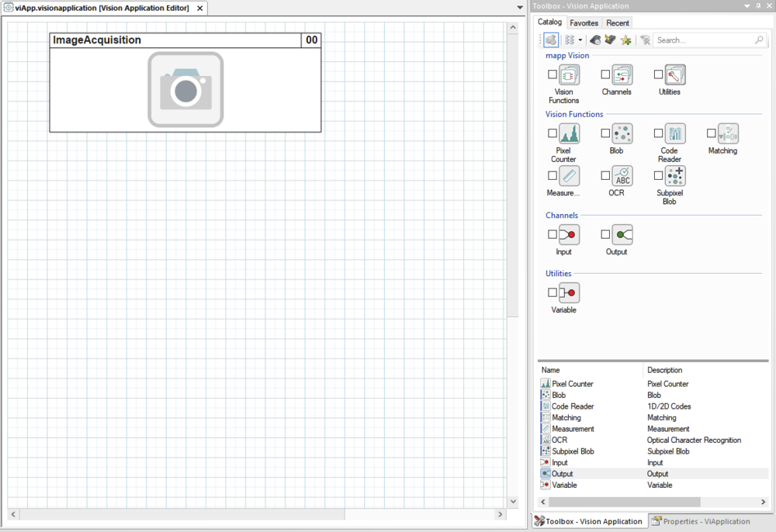The height and width of the screenshot is (532, 776).
Task: Select the OCR row in list
Action: click(x=653, y=440)
